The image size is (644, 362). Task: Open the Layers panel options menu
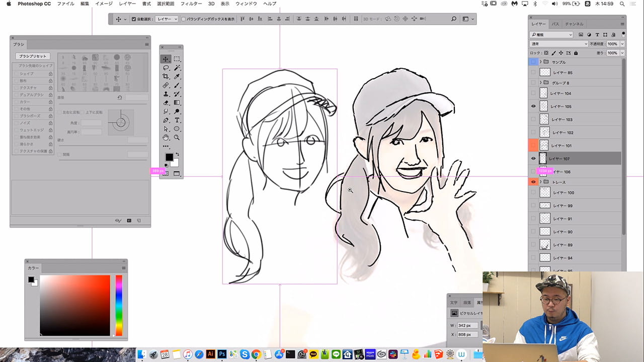pyautogui.click(x=623, y=24)
